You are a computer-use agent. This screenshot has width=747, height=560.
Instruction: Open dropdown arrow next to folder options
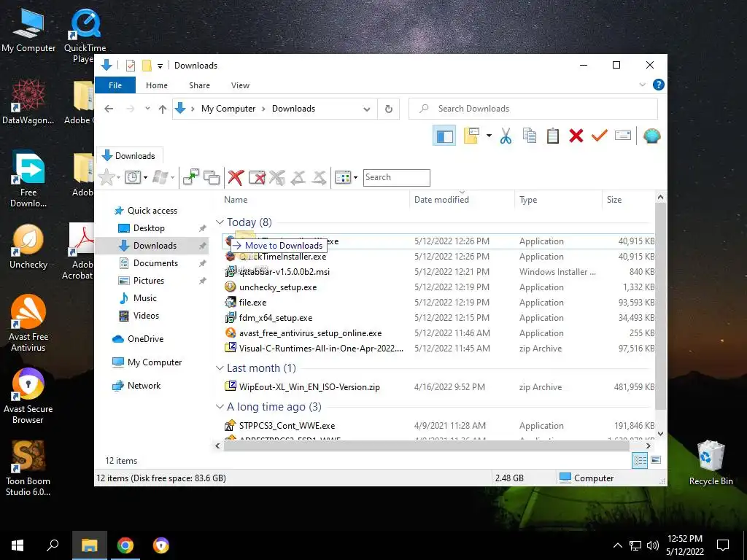tap(489, 136)
